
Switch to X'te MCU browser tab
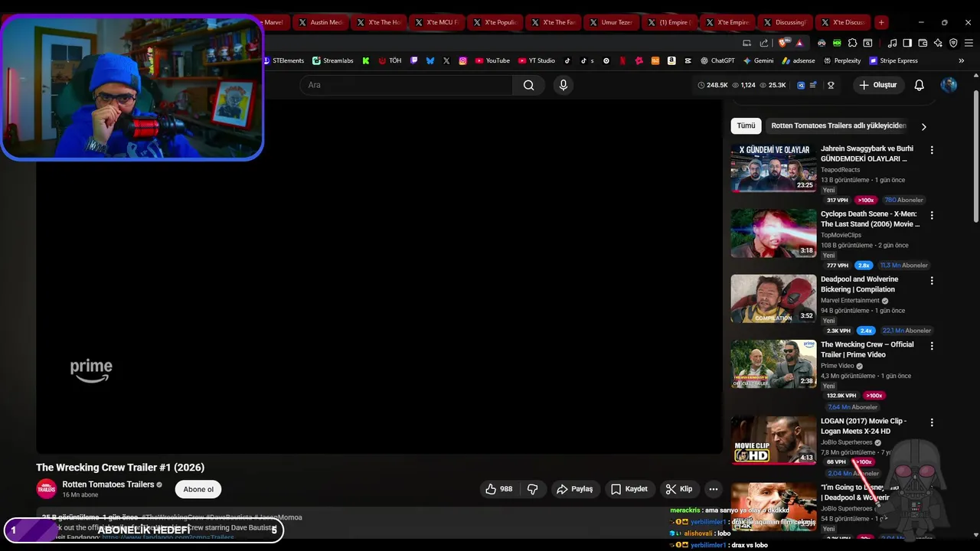436,22
